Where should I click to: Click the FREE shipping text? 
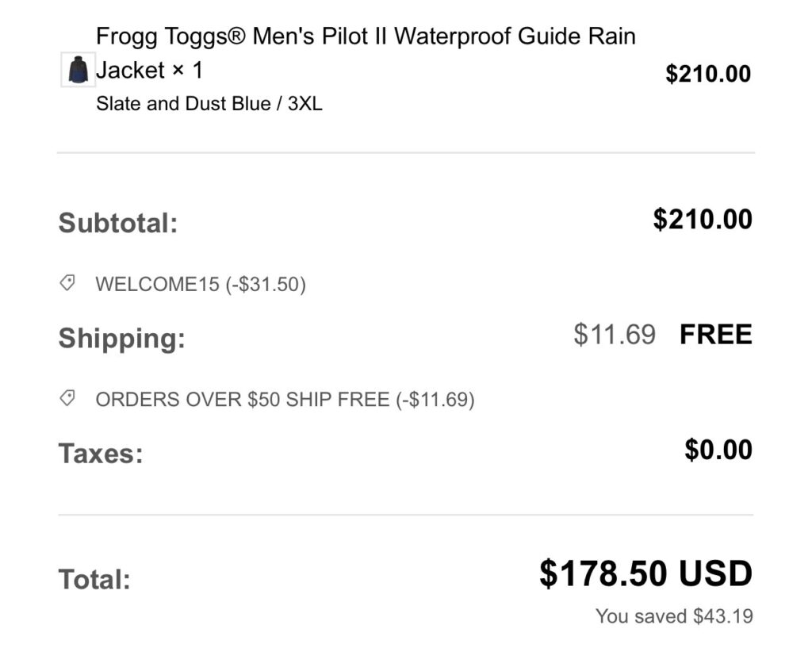(715, 335)
